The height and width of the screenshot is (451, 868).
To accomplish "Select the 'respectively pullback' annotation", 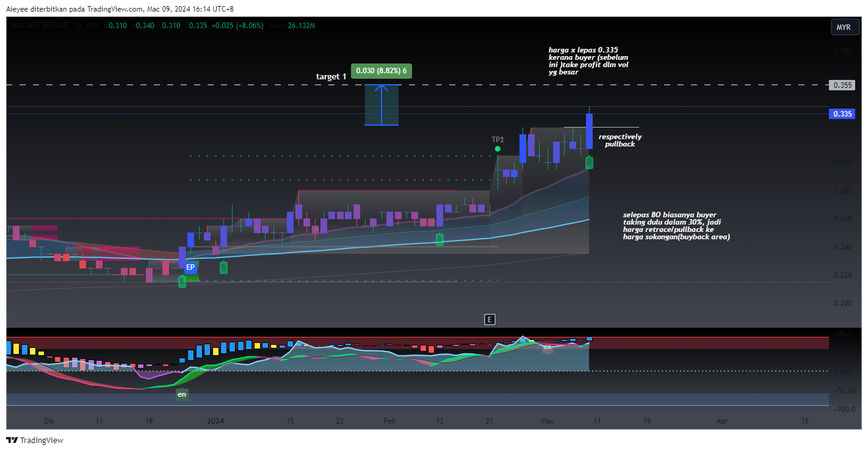I will (x=620, y=140).
